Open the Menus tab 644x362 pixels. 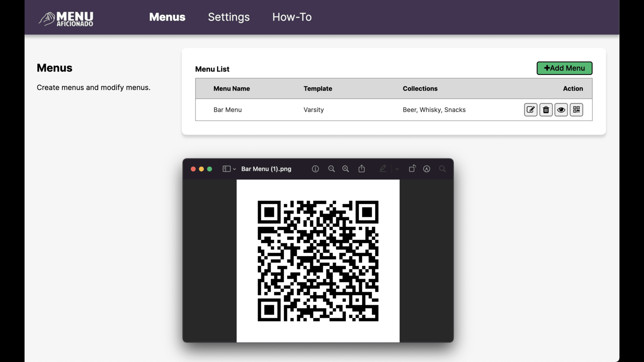(x=167, y=17)
